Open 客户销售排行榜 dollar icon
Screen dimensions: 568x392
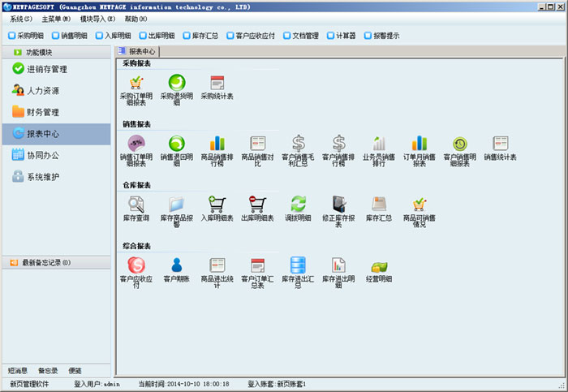click(339, 144)
